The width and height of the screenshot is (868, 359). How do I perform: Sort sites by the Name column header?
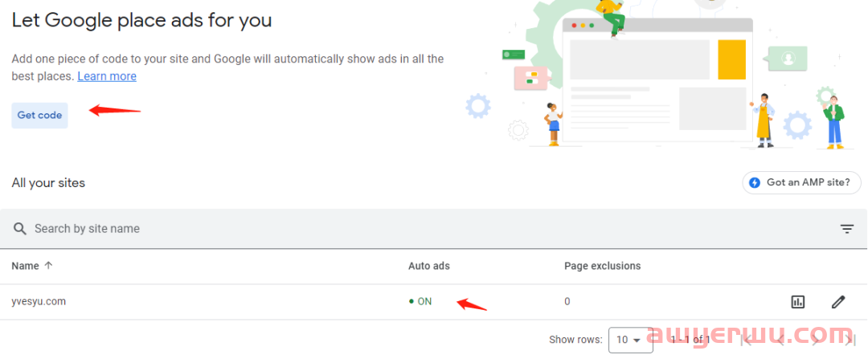(24, 266)
